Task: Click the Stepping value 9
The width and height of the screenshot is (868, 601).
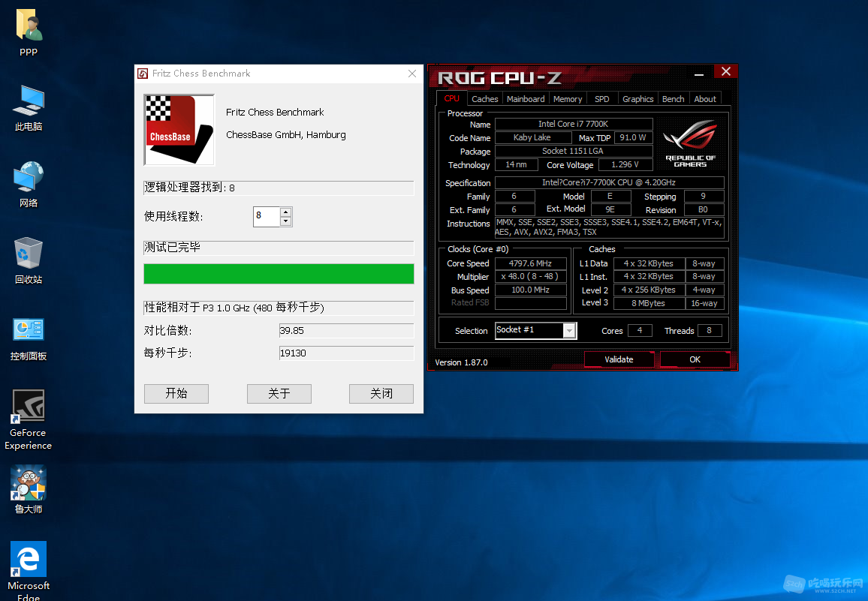Action: click(703, 196)
